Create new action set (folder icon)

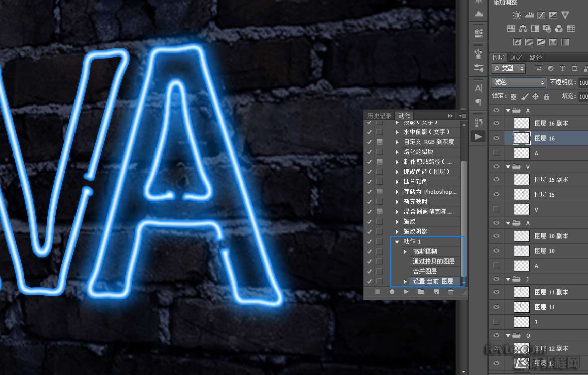click(421, 292)
